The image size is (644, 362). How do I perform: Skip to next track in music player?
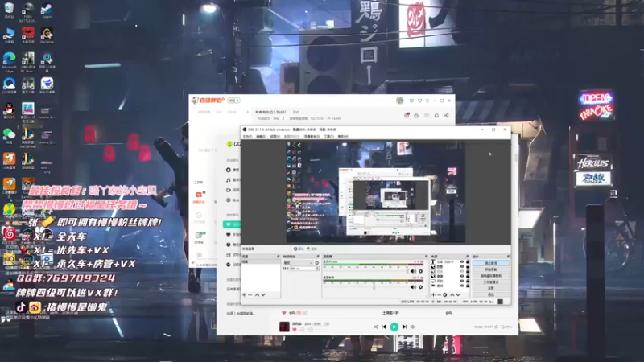point(404,327)
